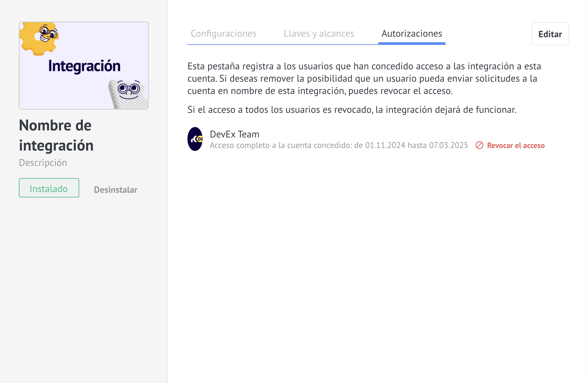
Task: Click the blue underline below Autorizaciones
Action: tap(412, 44)
